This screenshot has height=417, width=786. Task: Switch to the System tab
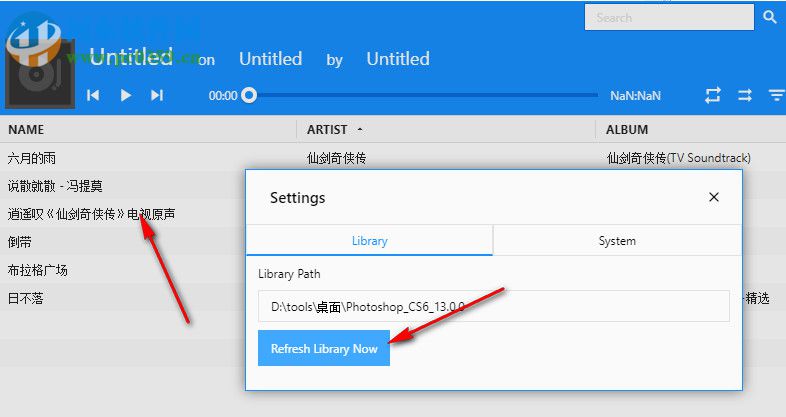[x=617, y=241]
